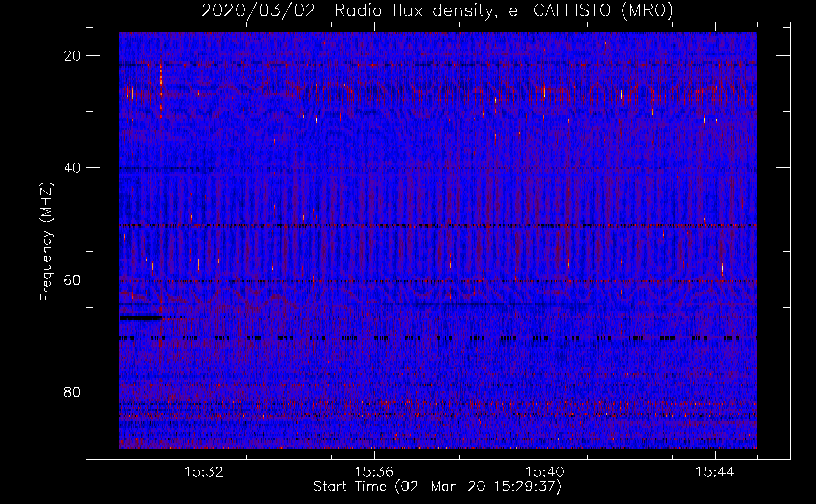This screenshot has height=504, width=816.
Task: Click the '15:44' time tick label
Action: 715,472
